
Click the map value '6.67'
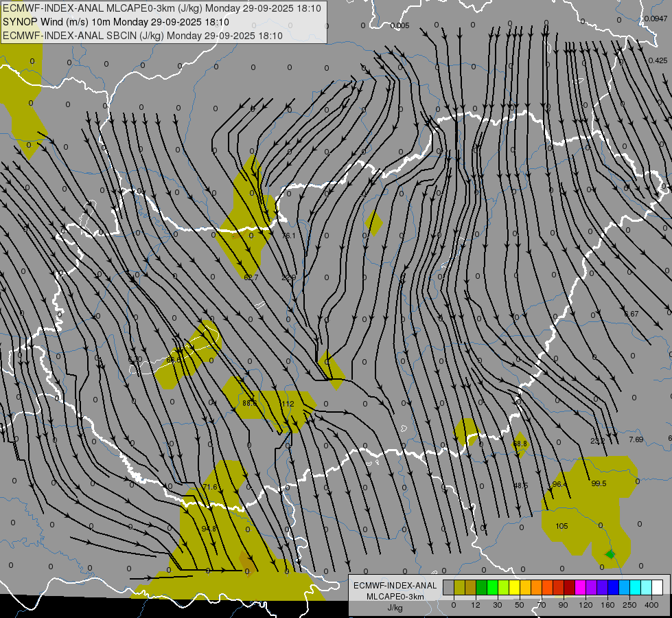[x=632, y=314]
